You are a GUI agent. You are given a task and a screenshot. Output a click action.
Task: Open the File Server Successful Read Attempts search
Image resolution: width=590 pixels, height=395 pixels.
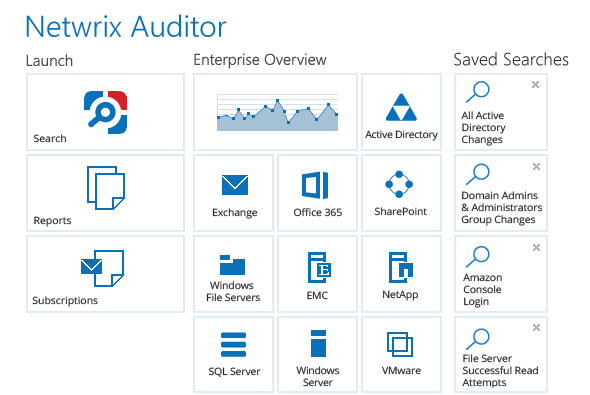coord(501,355)
